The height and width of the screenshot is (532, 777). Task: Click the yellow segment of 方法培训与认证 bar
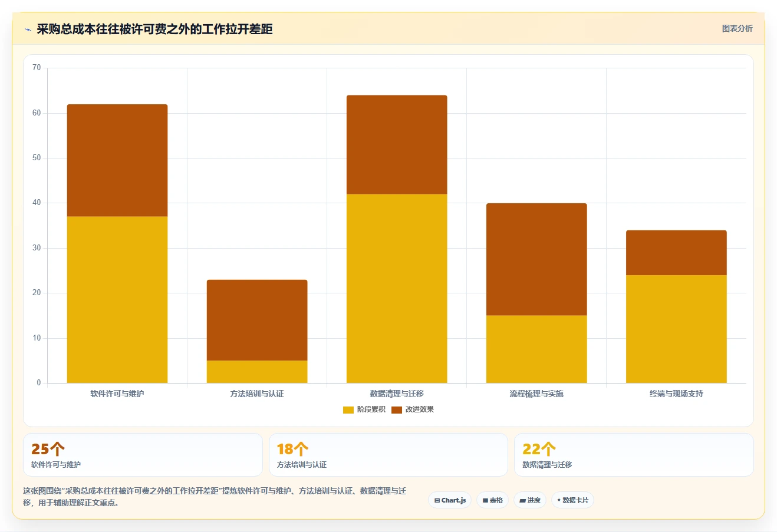click(x=257, y=372)
